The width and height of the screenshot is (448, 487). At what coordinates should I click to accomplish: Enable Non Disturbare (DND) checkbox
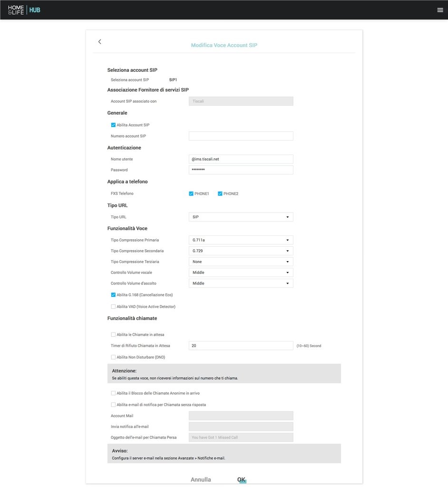click(x=113, y=357)
